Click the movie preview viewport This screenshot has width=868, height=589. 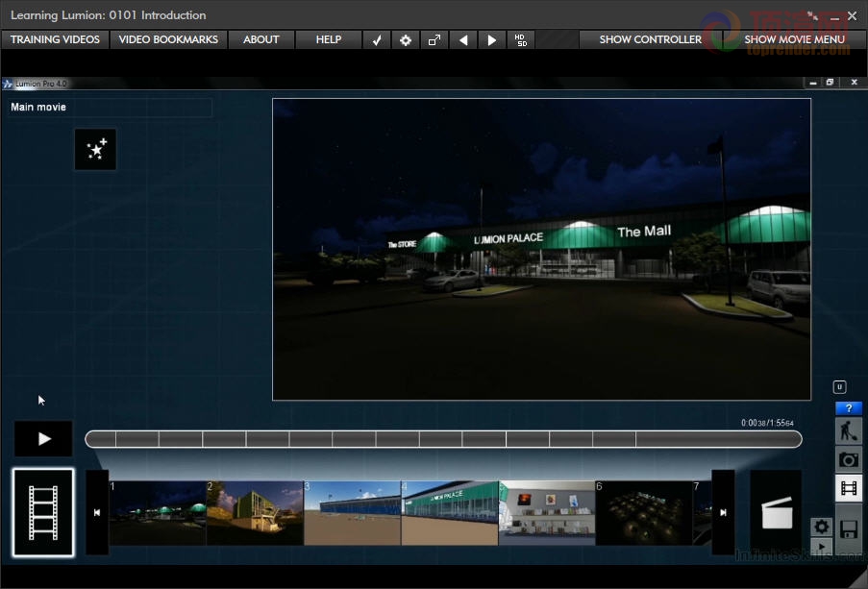(541, 249)
